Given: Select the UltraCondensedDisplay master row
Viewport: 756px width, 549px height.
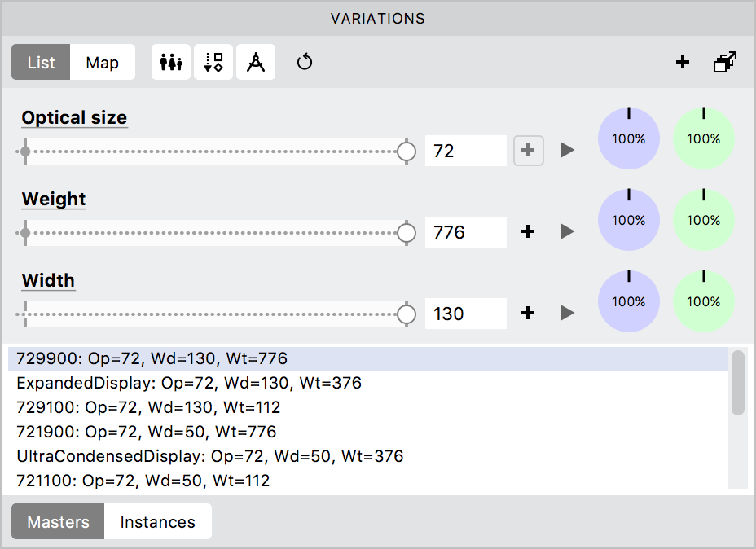Looking at the screenshot, I should [368, 456].
